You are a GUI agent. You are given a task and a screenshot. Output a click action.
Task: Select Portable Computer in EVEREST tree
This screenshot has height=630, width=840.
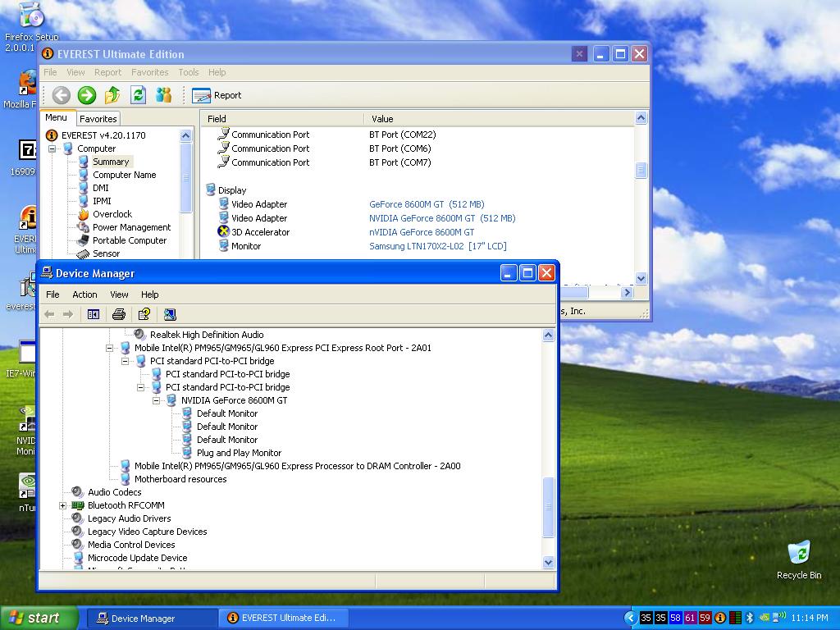click(129, 240)
